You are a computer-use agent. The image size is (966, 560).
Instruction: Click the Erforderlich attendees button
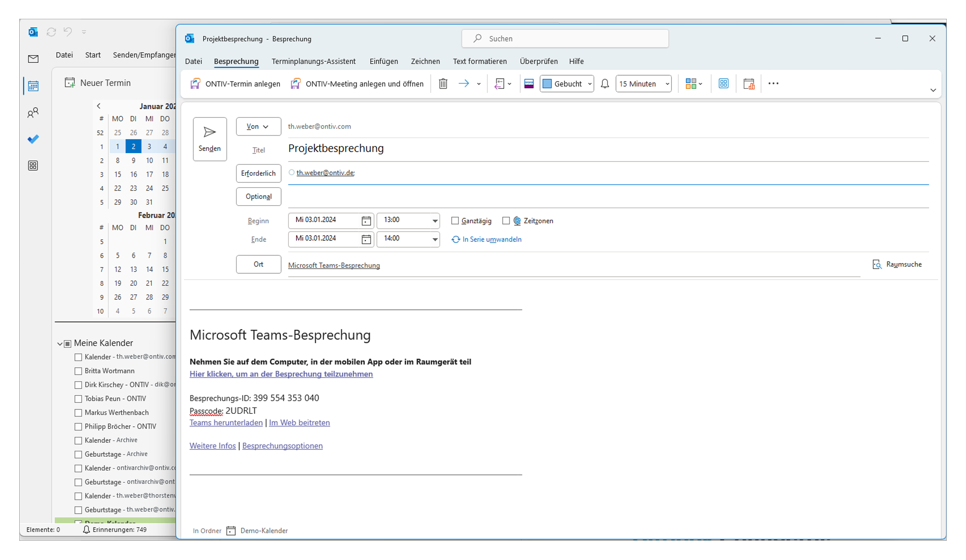coord(258,173)
